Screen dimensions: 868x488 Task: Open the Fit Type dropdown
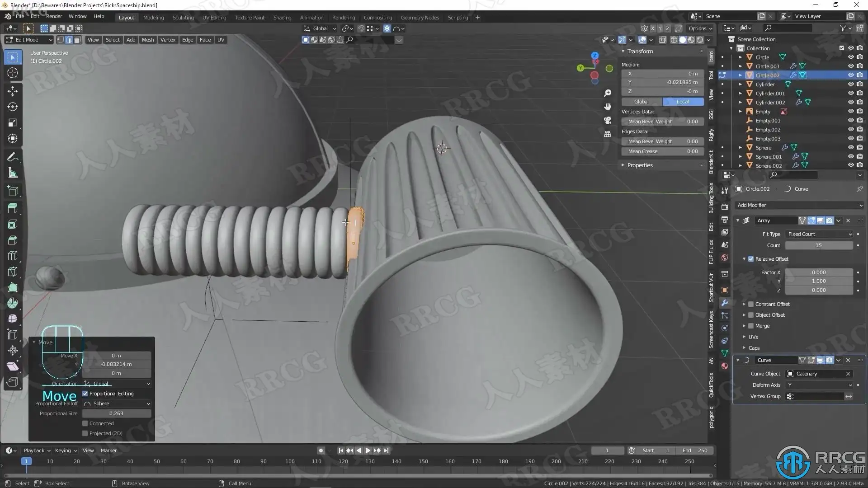pyautogui.click(x=819, y=234)
